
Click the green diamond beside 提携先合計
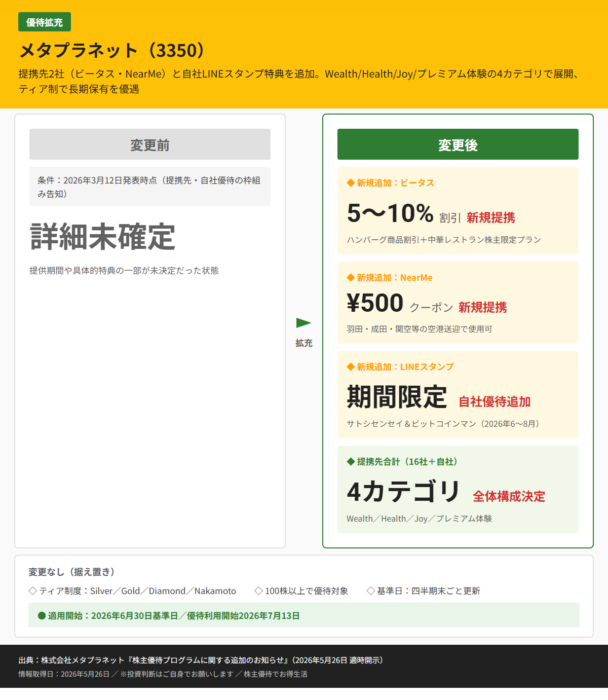point(351,462)
